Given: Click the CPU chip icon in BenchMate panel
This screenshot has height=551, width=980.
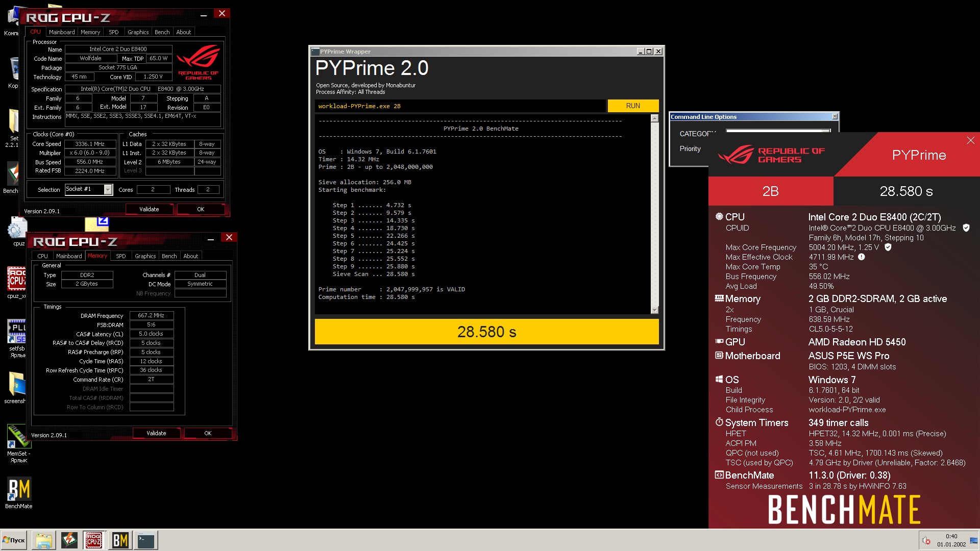Looking at the screenshot, I should click(x=719, y=216).
